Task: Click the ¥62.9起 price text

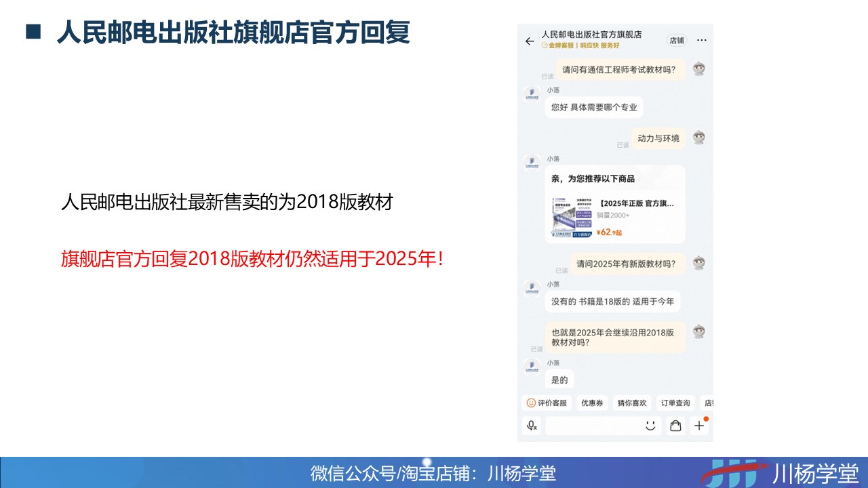Action: pos(609,232)
